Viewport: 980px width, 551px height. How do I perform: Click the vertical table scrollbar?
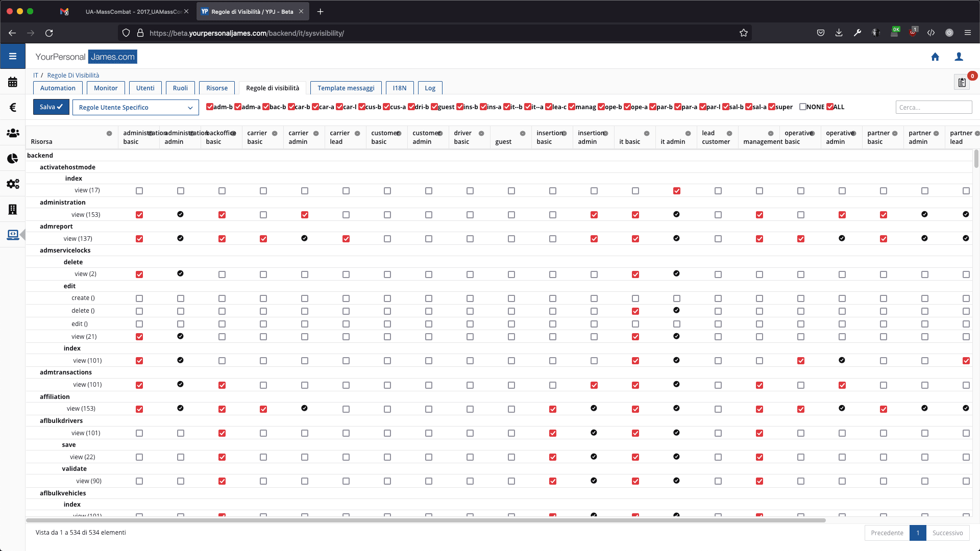tap(976, 159)
